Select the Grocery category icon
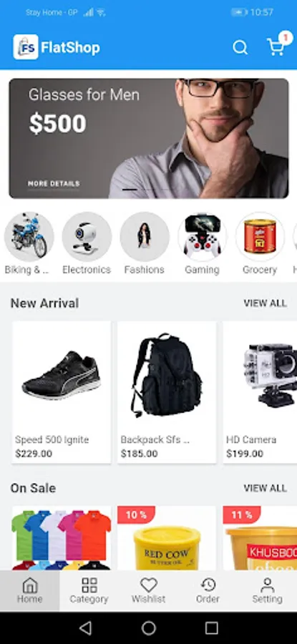This screenshot has width=297, height=644. pyautogui.click(x=260, y=236)
